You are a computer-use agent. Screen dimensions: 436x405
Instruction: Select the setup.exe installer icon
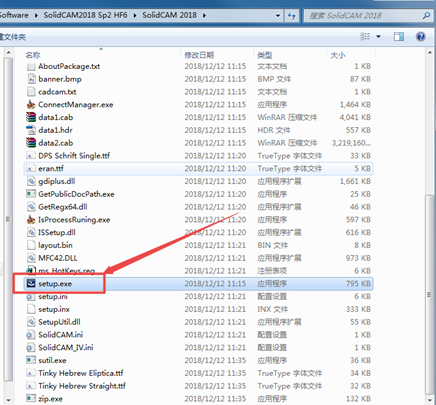(x=31, y=283)
